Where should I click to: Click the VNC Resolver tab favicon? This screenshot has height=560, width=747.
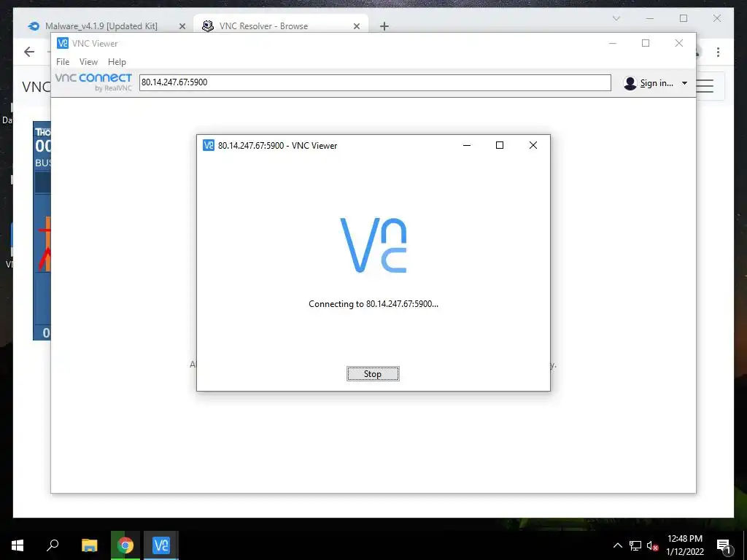pos(207,26)
